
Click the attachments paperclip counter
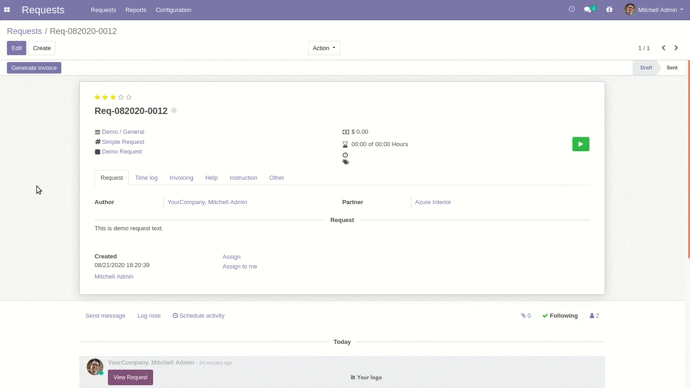pos(526,315)
